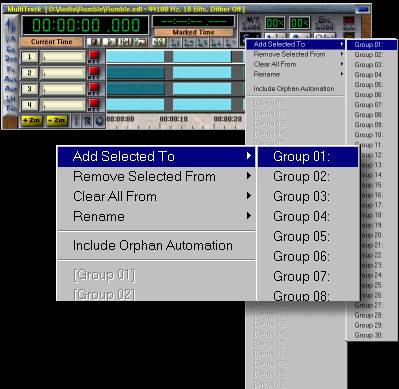Click the L4 locate button
The width and height of the screenshot is (399, 389).
(x=216, y=42)
